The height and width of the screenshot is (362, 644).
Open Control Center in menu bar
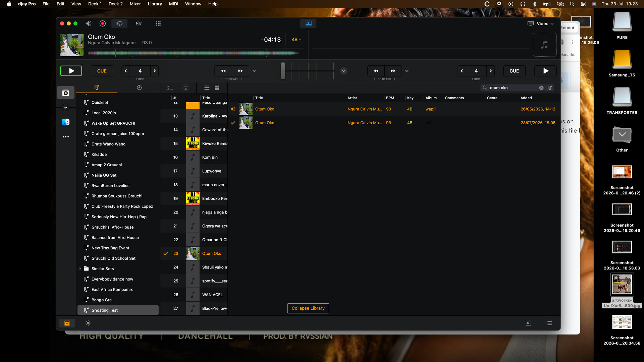tap(583, 4)
